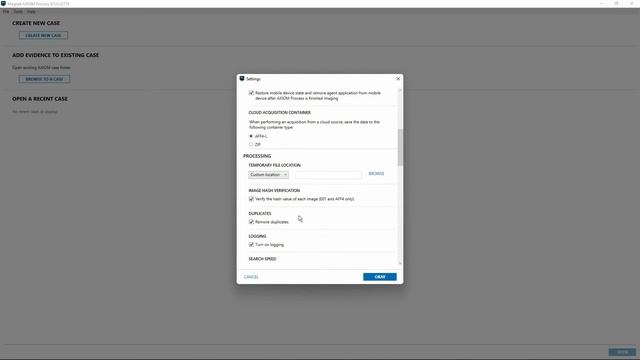Click the OKAY button
This screenshot has height=360, width=640.
[380, 277]
